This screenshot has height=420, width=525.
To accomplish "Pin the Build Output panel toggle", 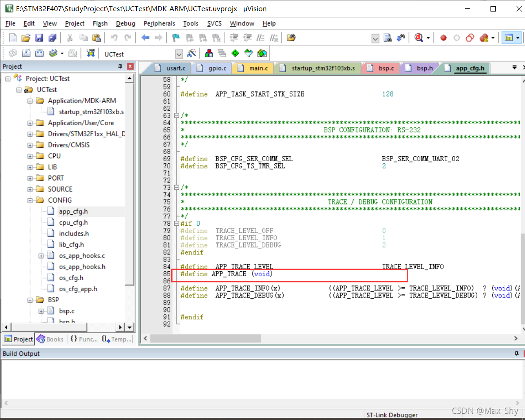I will point(517,353).
